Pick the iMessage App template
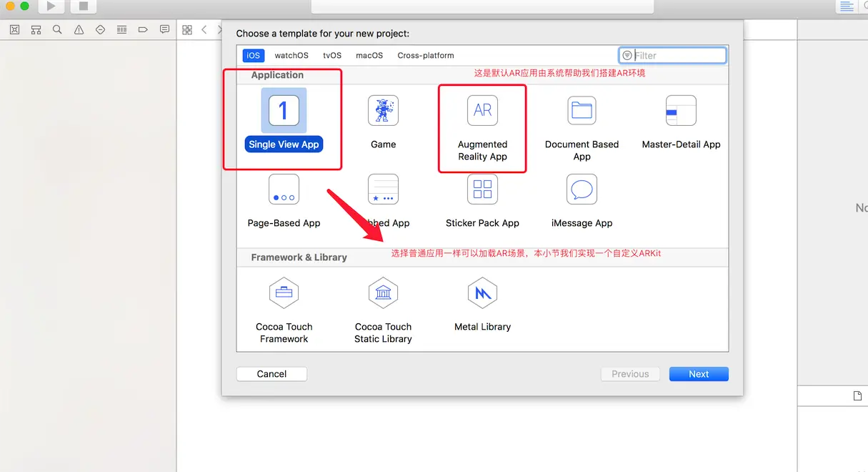This screenshot has width=868, height=472. (582, 201)
